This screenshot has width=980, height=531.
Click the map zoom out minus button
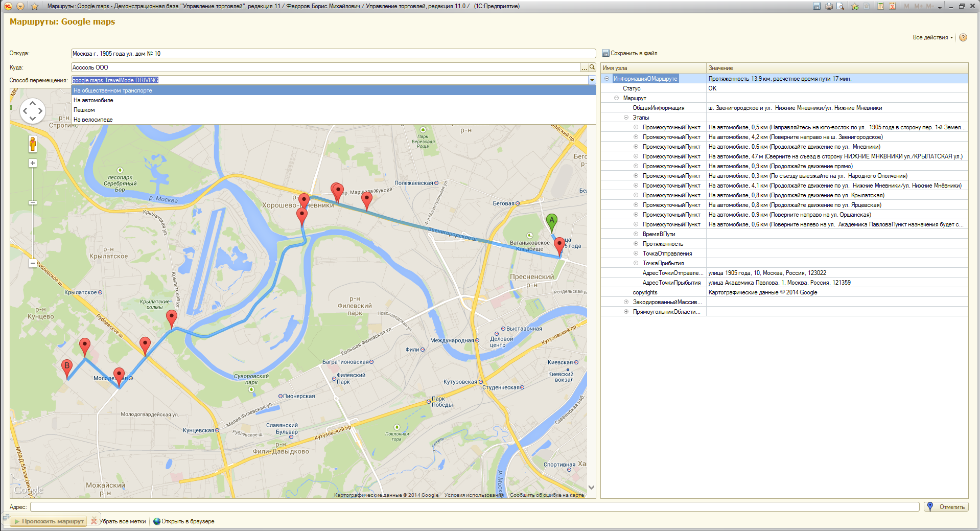tap(33, 263)
